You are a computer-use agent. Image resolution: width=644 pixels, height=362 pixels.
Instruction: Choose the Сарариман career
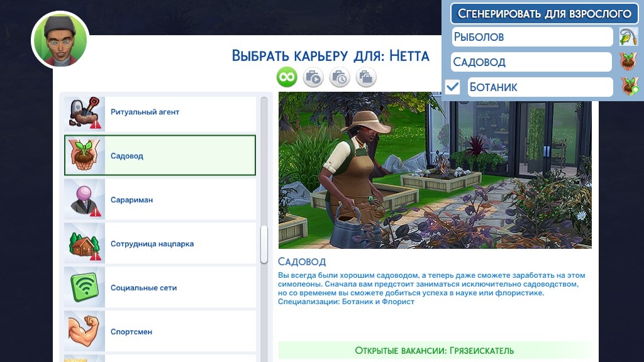tap(160, 199)
